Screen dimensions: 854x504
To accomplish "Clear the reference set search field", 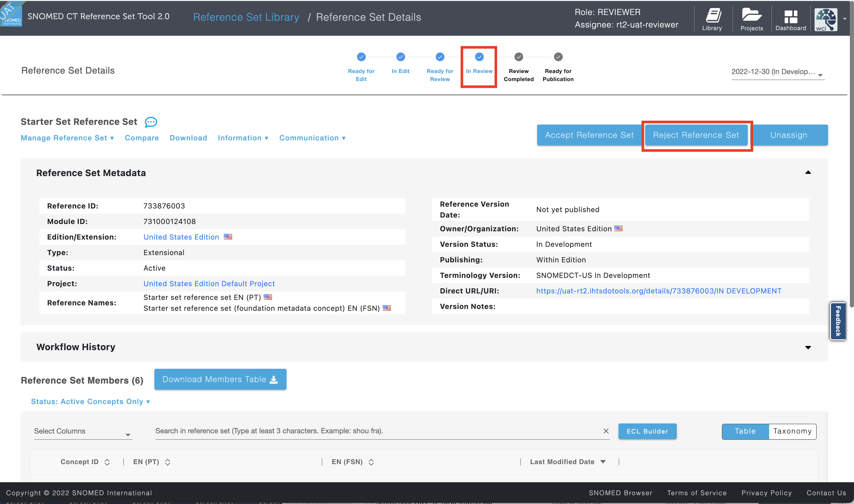I will pyautogui.click(x=606, y=431).
